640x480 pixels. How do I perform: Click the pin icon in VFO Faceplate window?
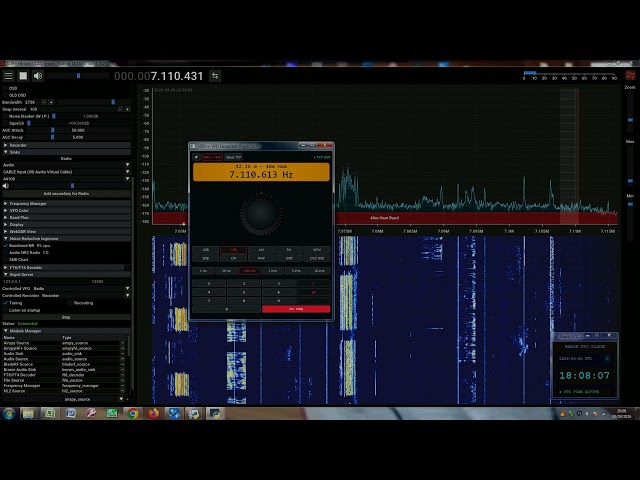click(196, 157)
